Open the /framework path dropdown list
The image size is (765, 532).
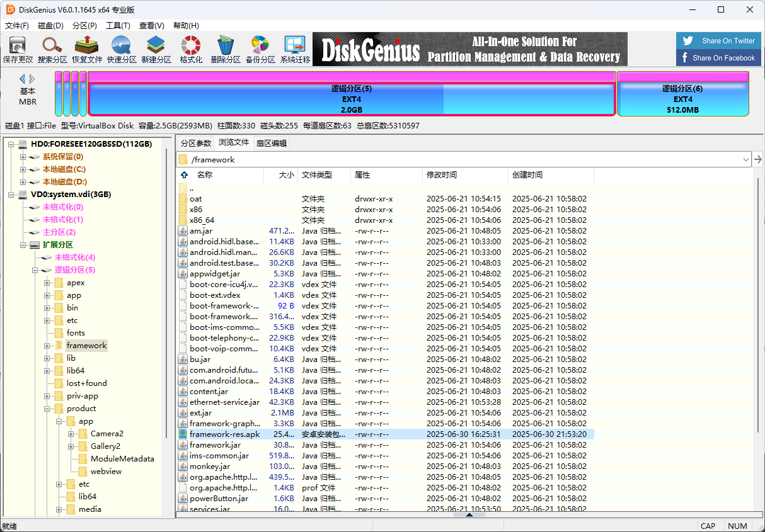point(745,159)
